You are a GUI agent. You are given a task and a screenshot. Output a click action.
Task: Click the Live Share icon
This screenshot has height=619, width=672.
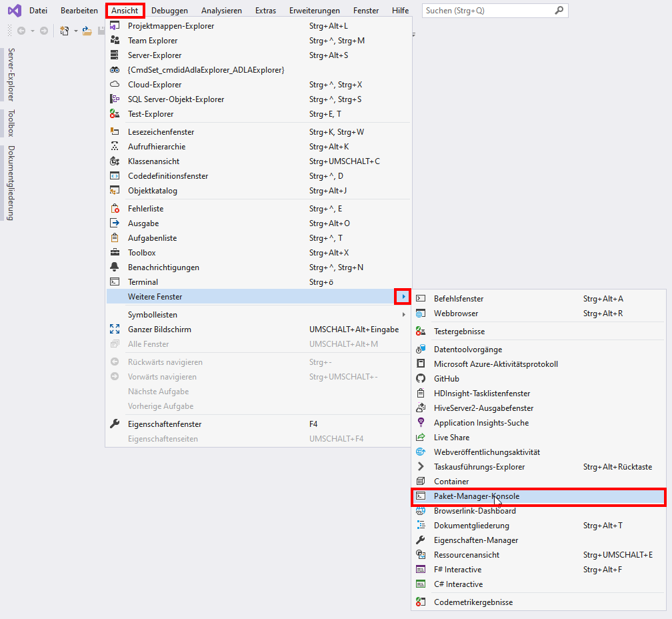[421, 438]
